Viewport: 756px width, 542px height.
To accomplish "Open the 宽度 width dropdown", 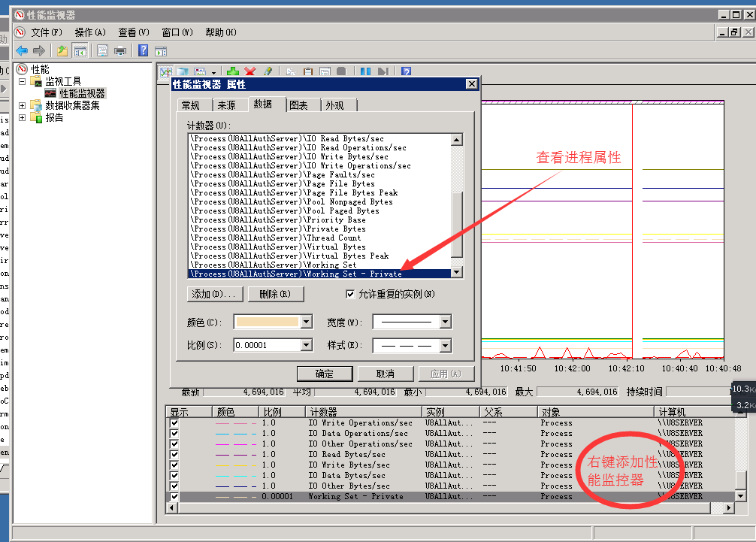I will pyautogui.click(x=445, y=322).
